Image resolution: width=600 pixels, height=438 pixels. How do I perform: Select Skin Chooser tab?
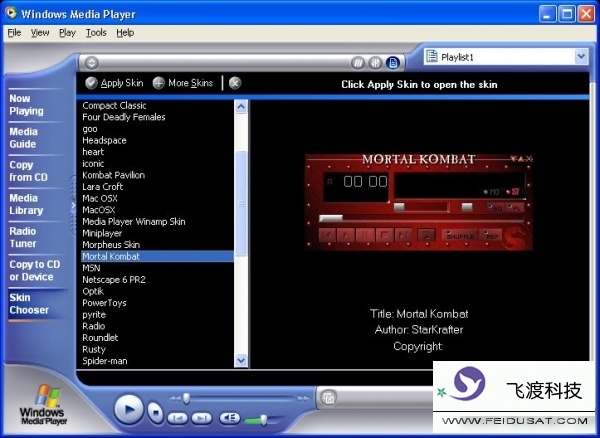click(x=29, y=304)
